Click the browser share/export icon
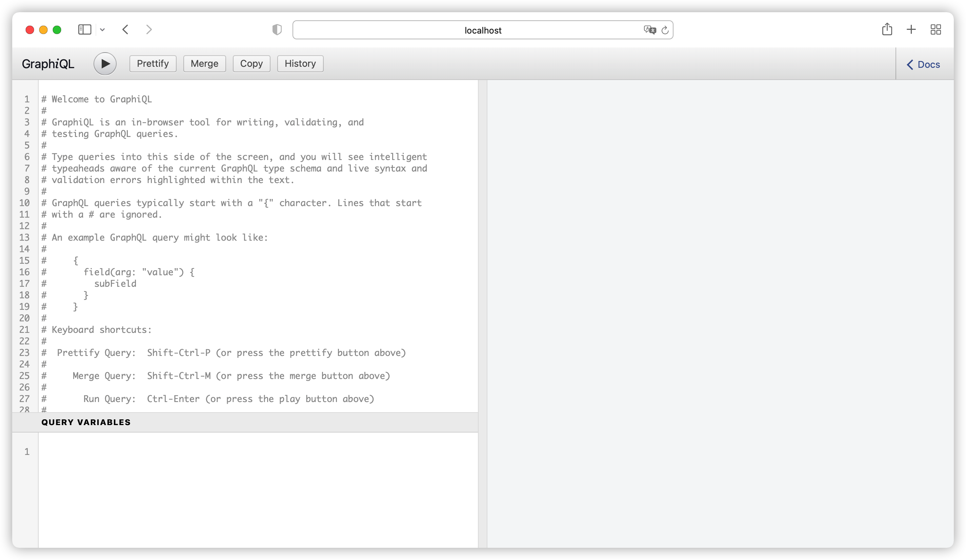Viewport: 966px width, 560px height. pos(887,29)
